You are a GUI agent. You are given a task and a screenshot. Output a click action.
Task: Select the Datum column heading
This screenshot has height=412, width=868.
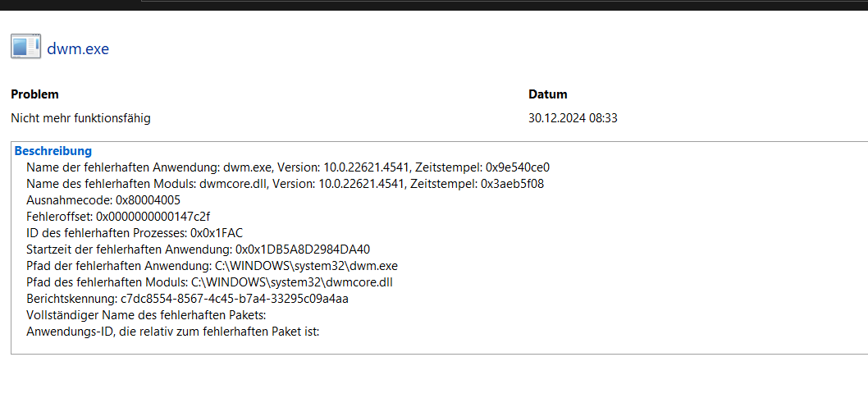pos(547,94)
